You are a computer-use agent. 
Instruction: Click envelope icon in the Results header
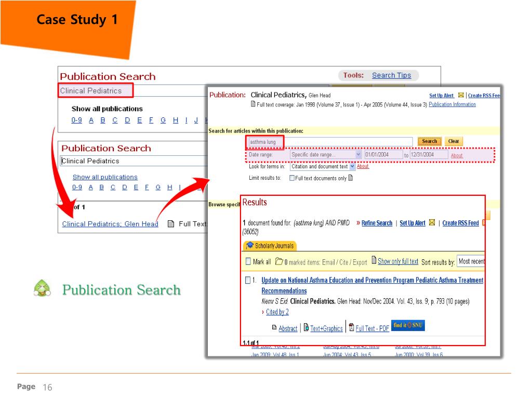(432, 222)
